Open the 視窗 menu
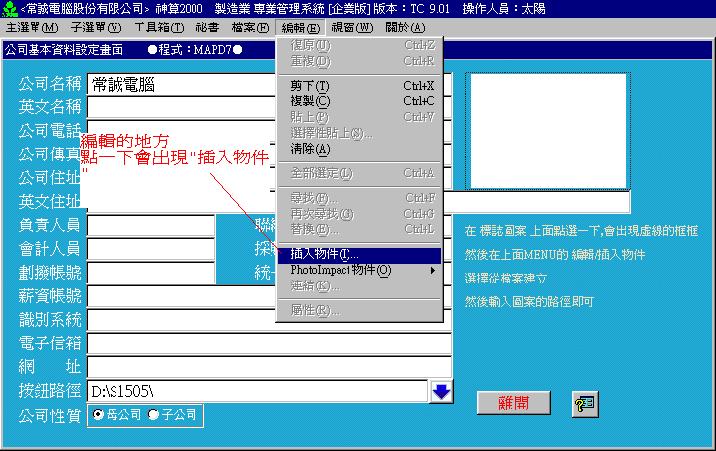Screen dimensions: 716x451 [351, 27]
